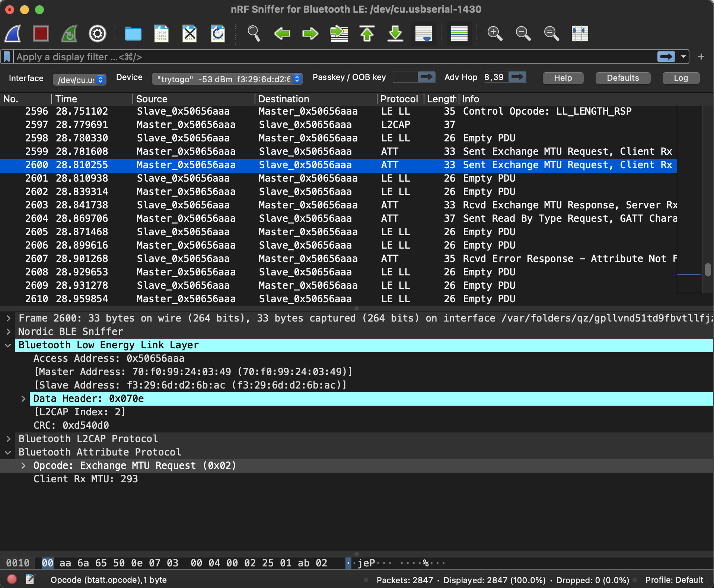Sort by the Source column header
The image size is (714, 588).
[194, 99]
